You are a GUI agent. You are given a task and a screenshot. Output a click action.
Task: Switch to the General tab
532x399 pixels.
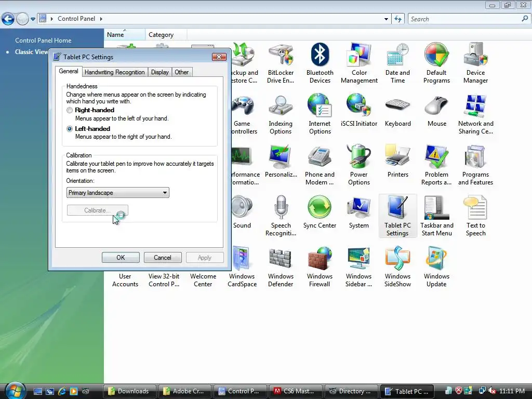coord(69,71)
